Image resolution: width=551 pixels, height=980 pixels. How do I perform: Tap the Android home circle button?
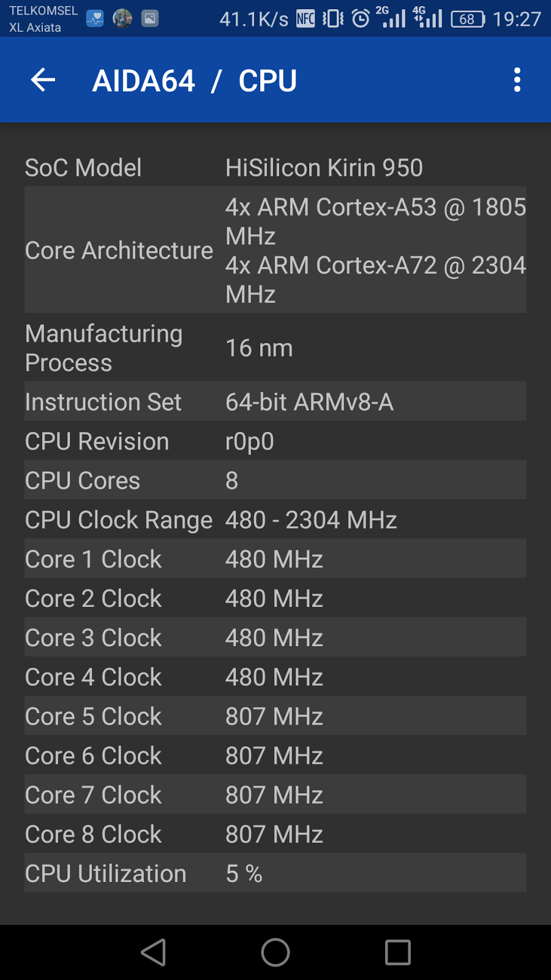pos(275,952)
